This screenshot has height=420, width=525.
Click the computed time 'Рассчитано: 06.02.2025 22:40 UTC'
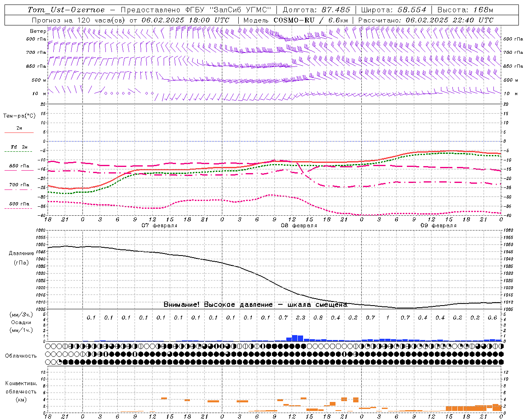point(426,20)
